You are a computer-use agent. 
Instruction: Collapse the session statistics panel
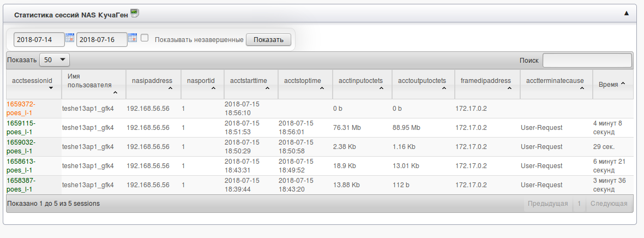point(627,13)
